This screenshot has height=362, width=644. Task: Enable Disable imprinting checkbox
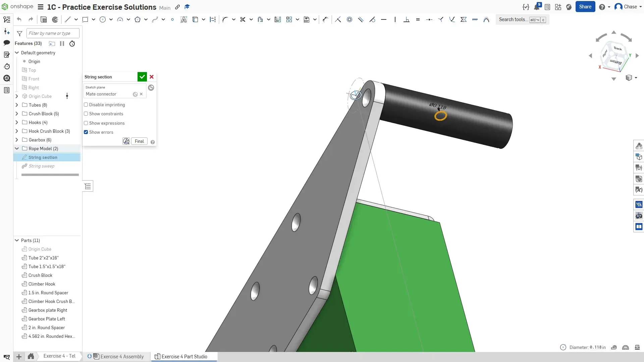pos(86,105)
